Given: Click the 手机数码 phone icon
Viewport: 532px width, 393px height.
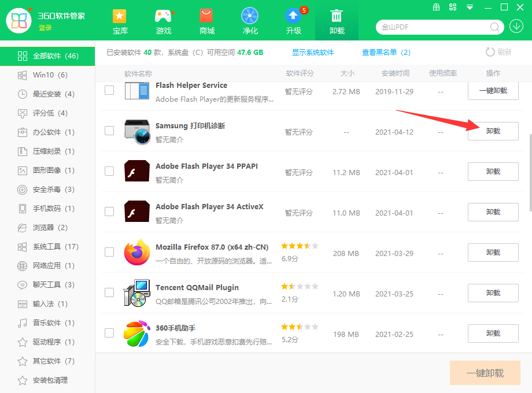Looking at the screenshot, I should pos(22,209).
